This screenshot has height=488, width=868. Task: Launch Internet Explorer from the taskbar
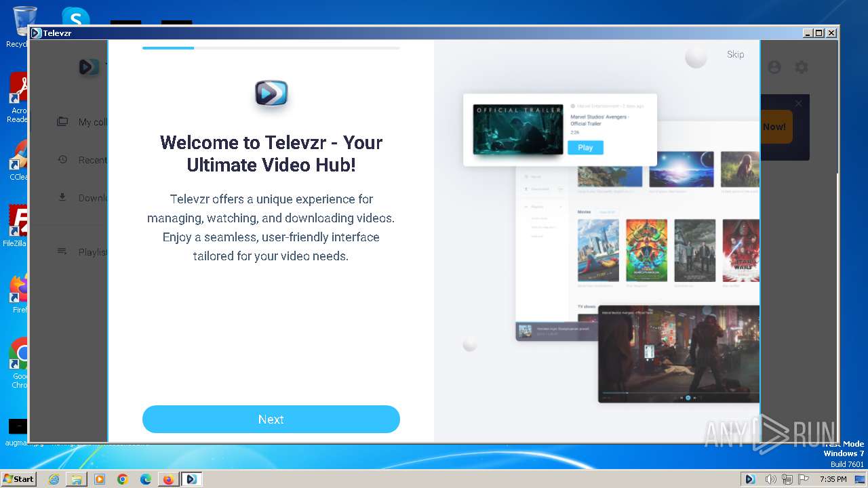54,479
